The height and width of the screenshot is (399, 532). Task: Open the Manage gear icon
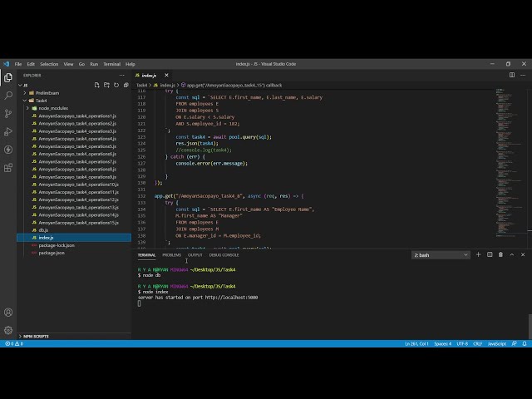(x=8, y=330)
